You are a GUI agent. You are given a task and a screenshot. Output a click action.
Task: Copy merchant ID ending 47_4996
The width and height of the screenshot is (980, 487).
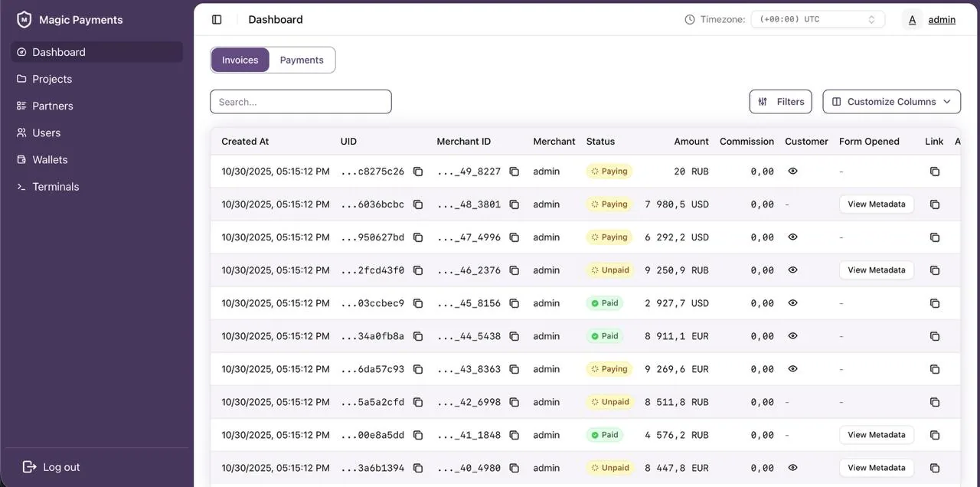pyautogui.click(x=514, y=237)
